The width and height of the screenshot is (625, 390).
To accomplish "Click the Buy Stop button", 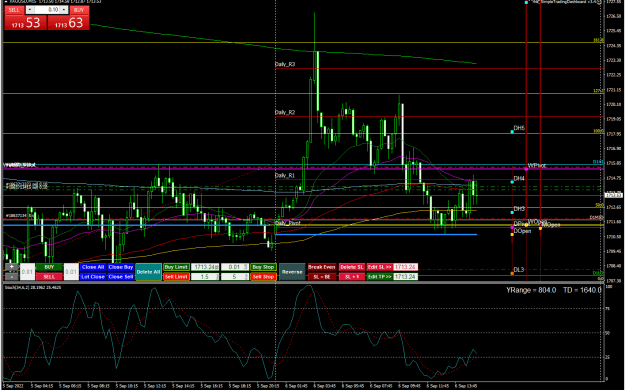I will [x=263, y=267].
